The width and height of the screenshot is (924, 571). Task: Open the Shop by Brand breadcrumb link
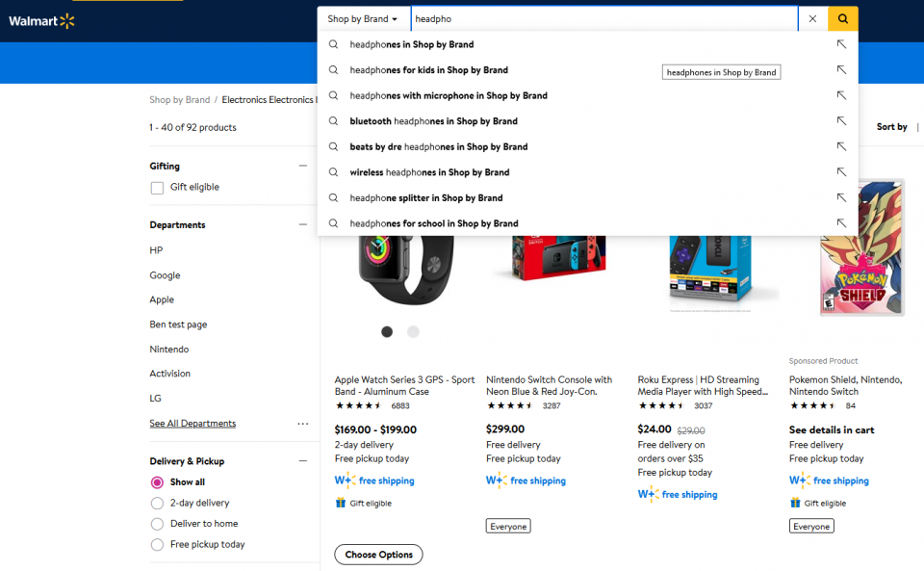pyautogui.click(x=180, y=99)
